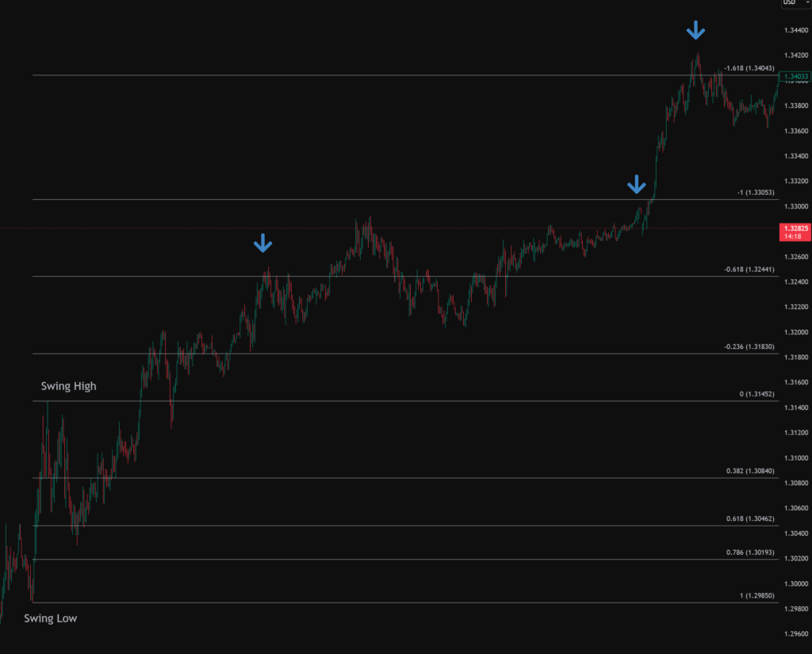This screenshot has width=812, height=654.
Task: Click 1.32400 on the price axis
Action: coord(796,282)
